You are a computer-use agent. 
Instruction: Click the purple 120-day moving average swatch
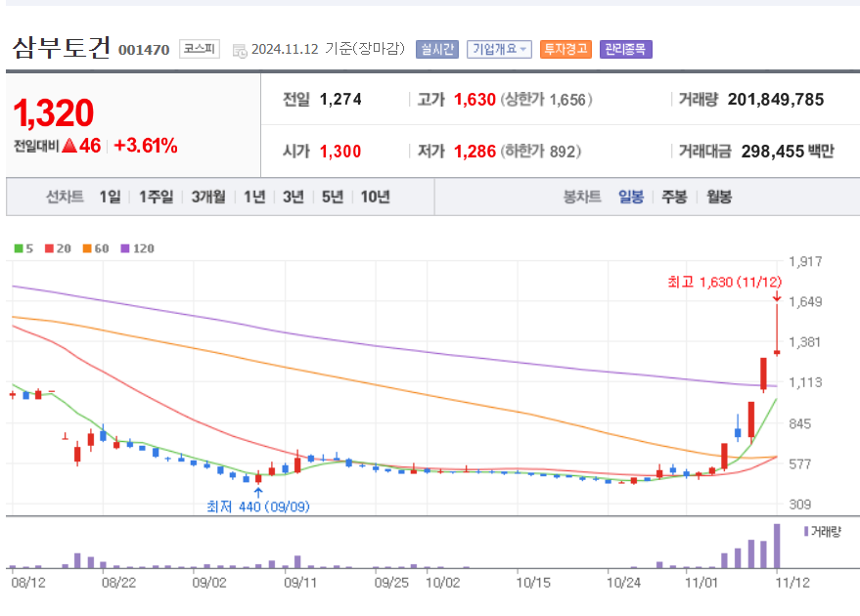(125, 248)
